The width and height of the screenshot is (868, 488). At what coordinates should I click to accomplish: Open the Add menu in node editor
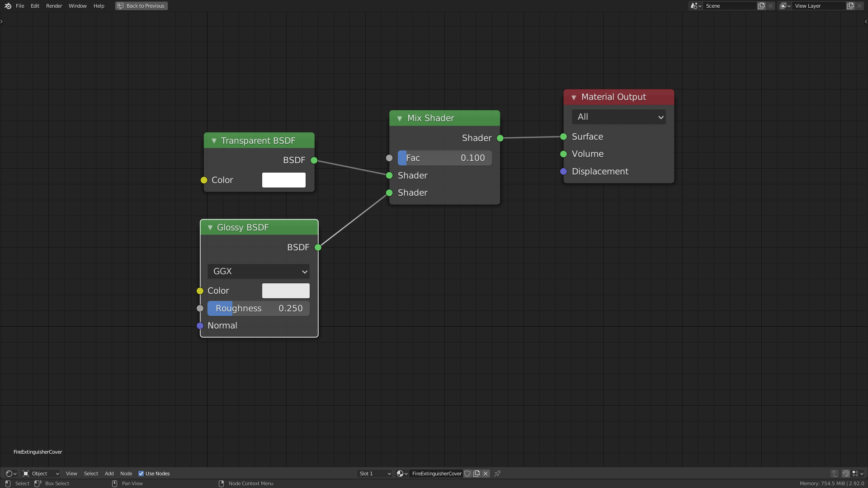(109, 474)
